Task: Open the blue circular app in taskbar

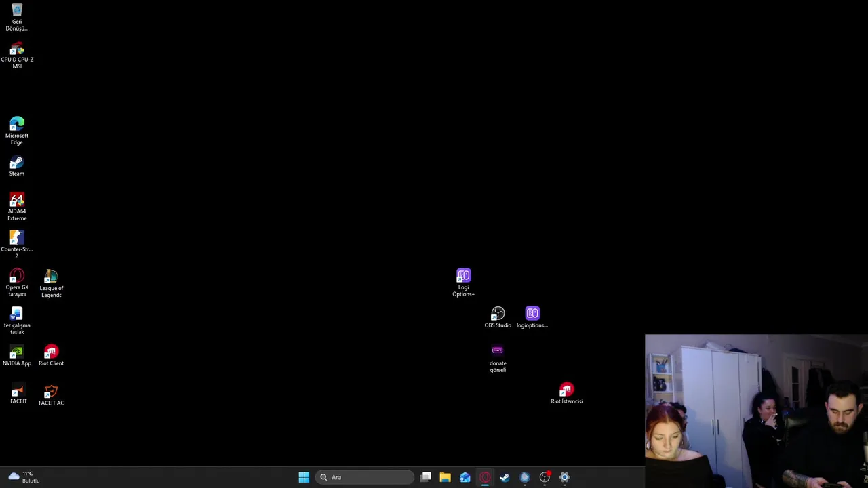Action: coord(524,477)
